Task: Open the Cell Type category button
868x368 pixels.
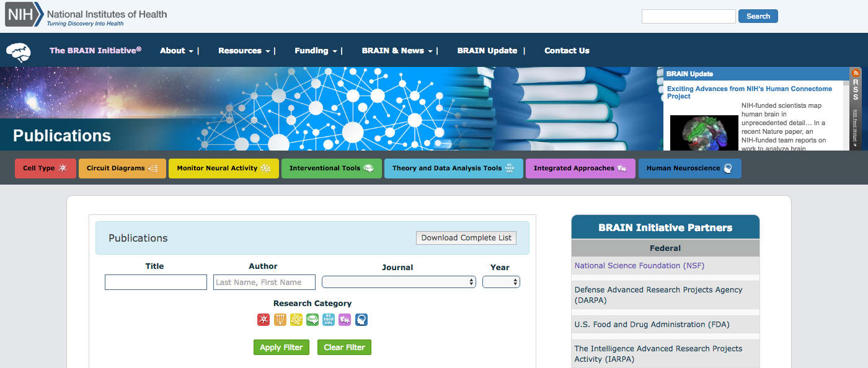Action: pos(45,169)
